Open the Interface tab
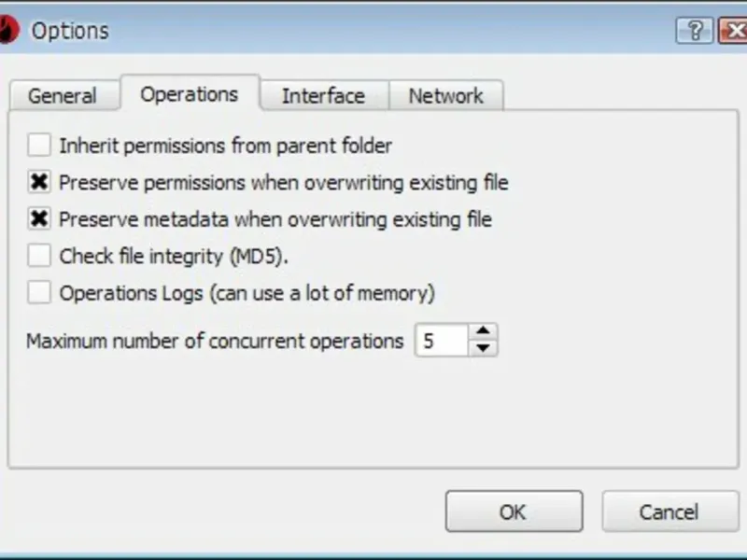Viewport: 747px width, 560px height. click(x=323, y=96)
